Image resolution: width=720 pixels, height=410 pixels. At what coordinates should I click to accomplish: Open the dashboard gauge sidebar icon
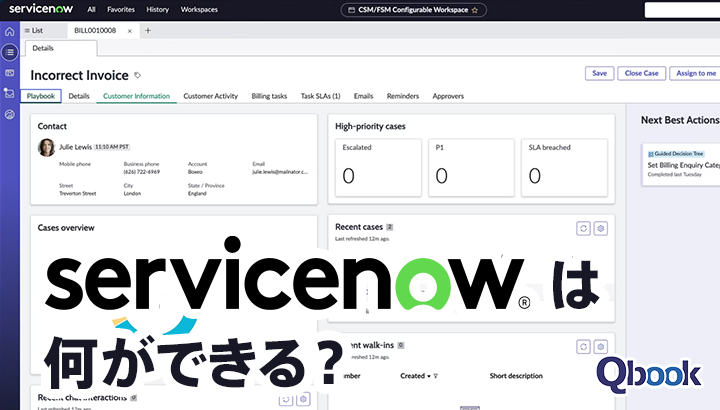coord(9,115)
